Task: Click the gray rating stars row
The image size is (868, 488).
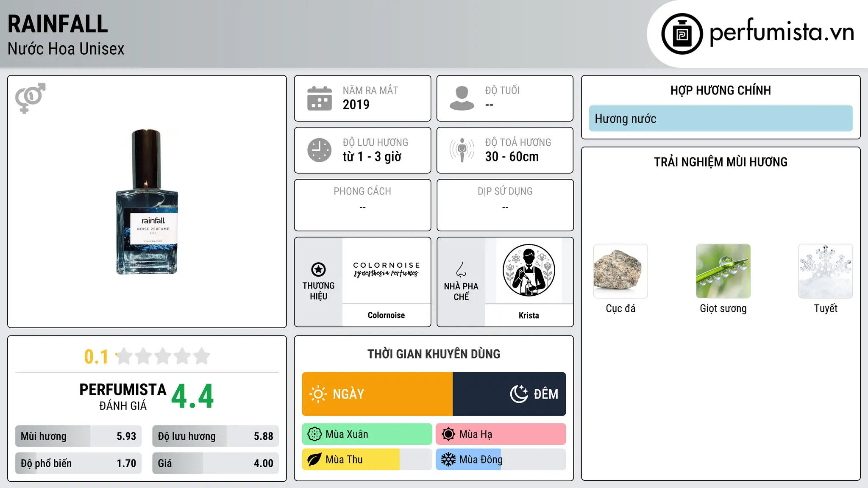Action: [x=163, y=356]
